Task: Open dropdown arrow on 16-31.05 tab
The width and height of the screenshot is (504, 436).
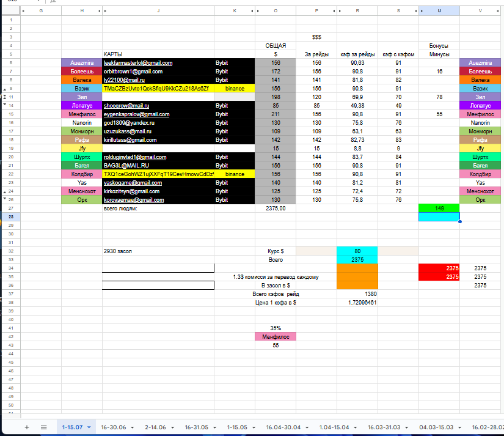Action: coord(214,427)
